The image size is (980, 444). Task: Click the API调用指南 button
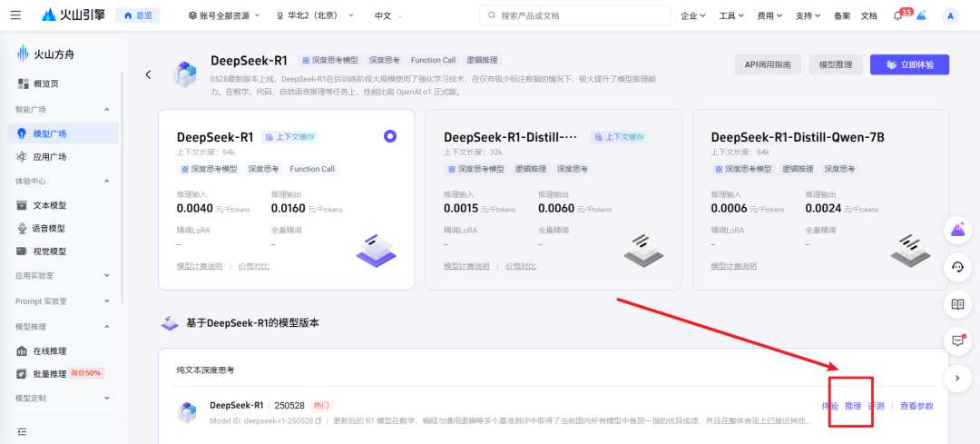pos(769,64)
